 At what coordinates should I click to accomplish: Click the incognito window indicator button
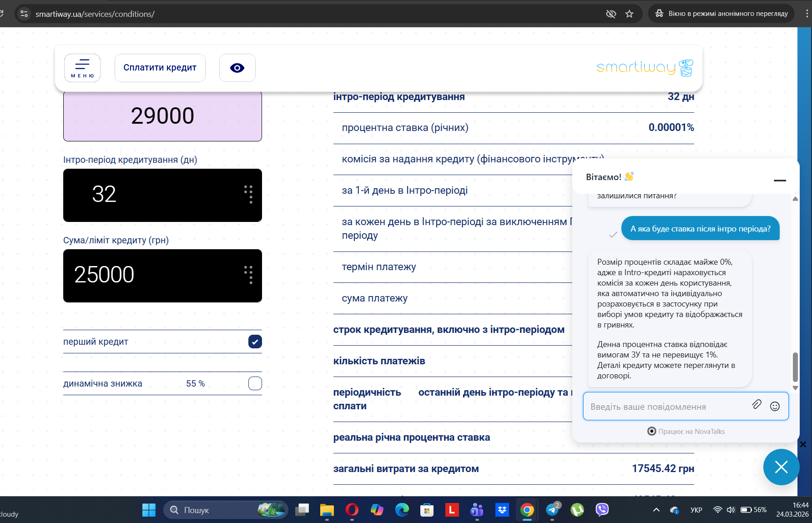click(x=721, y=14)
